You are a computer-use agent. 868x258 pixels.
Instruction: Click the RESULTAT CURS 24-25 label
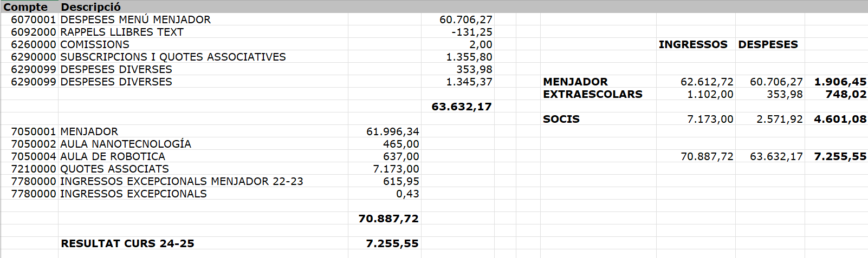[127, 243]
